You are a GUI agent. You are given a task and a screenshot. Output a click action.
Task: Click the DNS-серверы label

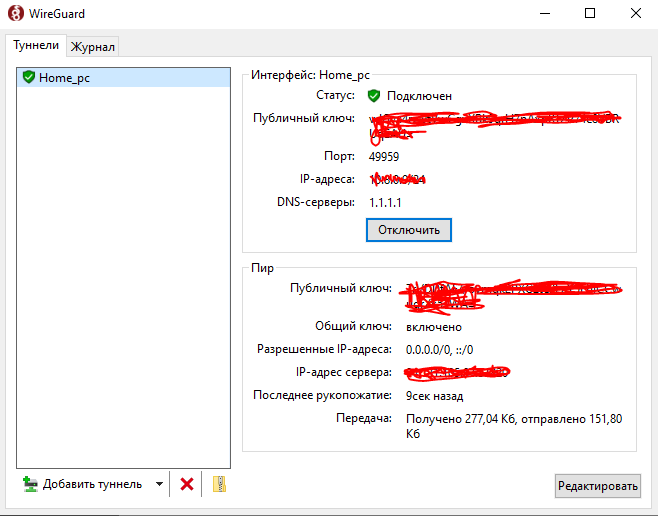point(316,202)
